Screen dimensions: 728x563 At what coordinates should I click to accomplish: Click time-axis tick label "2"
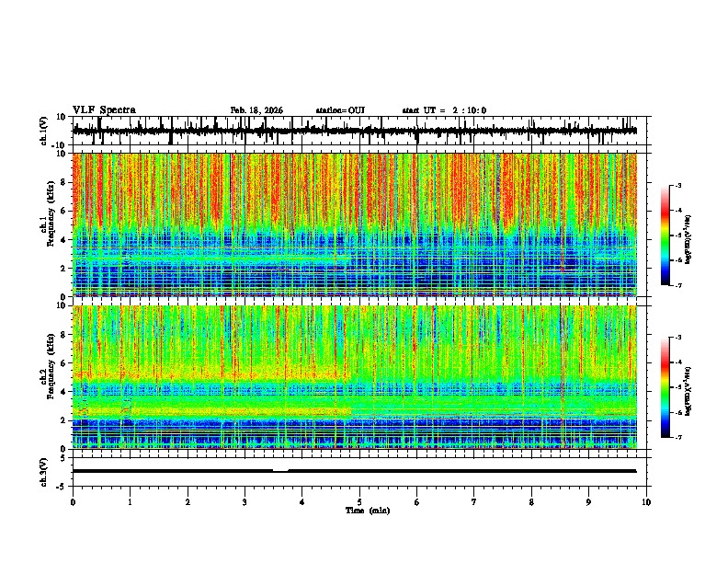pyautogui.click(x=188, y=502)
